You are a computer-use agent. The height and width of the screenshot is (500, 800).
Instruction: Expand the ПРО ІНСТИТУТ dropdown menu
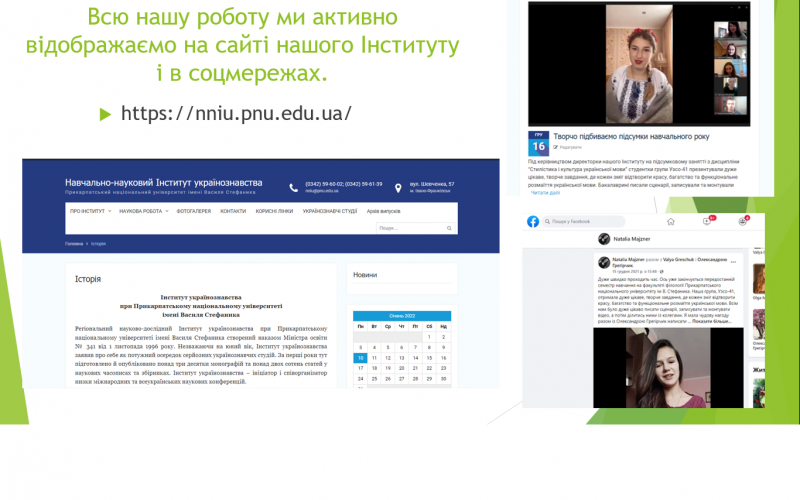89,212
